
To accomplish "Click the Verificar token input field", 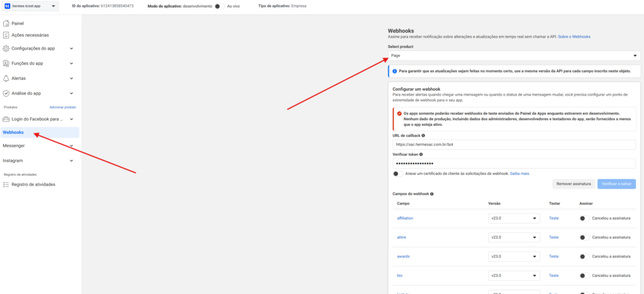I will (514, 164).
